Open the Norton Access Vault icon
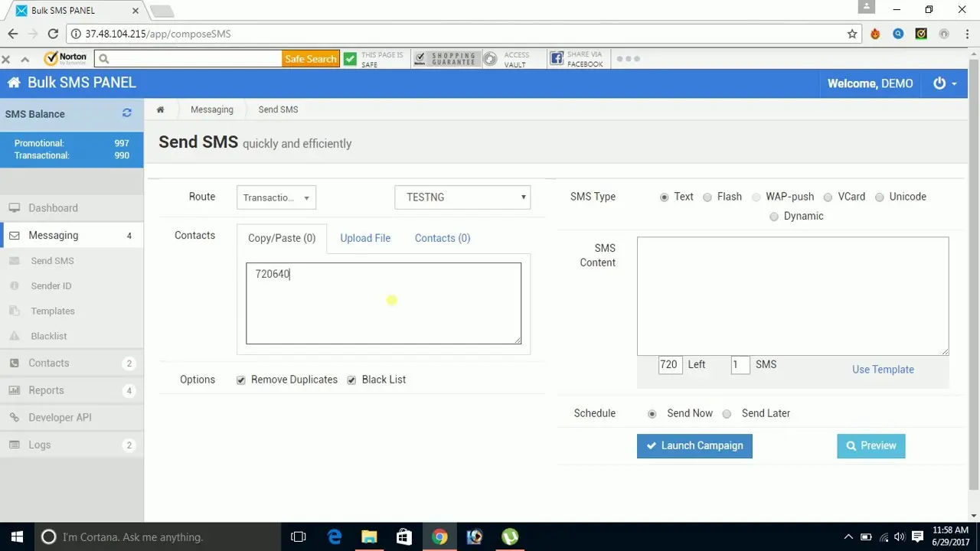This screenshot has height=551, width=980. click(x=490, y=58)
